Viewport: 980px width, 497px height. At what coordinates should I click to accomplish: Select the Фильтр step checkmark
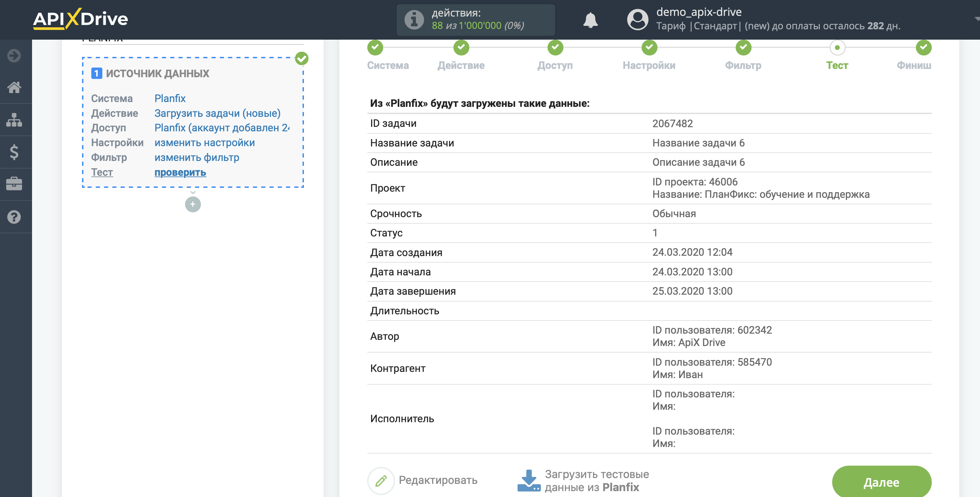point(743,48)
